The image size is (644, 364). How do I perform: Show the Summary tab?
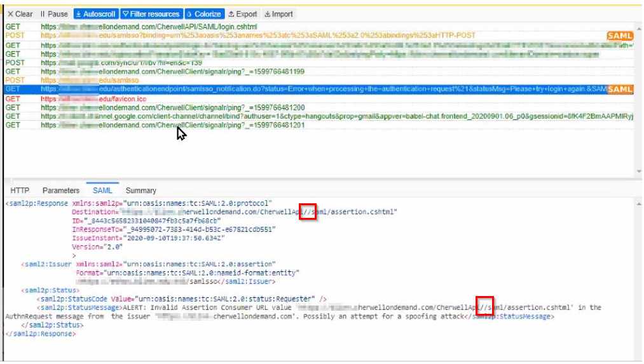(x=140, y=191)
